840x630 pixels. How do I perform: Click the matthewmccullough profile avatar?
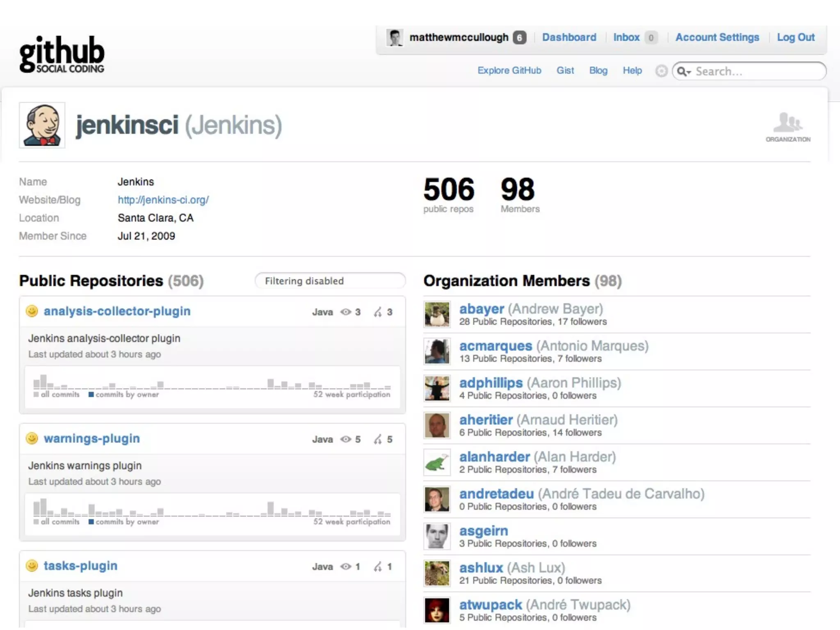pyautogui.click(x=395, y=38)
